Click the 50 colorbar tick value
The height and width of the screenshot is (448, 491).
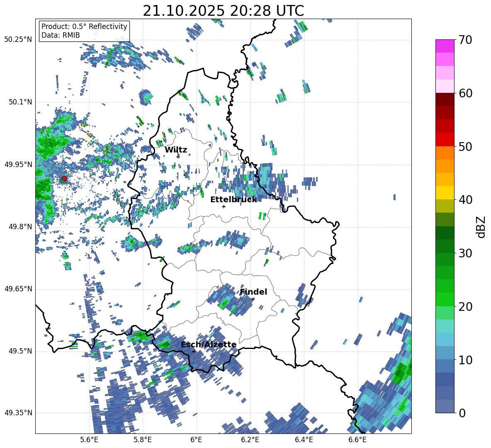465,146
